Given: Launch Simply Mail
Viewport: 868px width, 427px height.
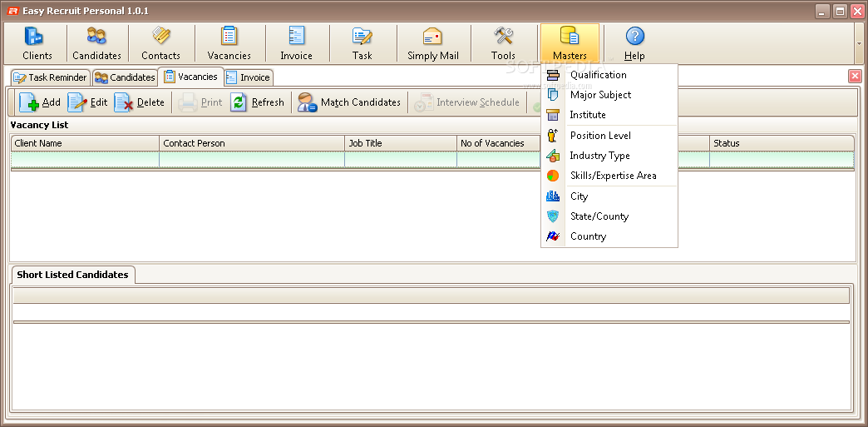Looking at the screenshot, I should coord(433,44).
